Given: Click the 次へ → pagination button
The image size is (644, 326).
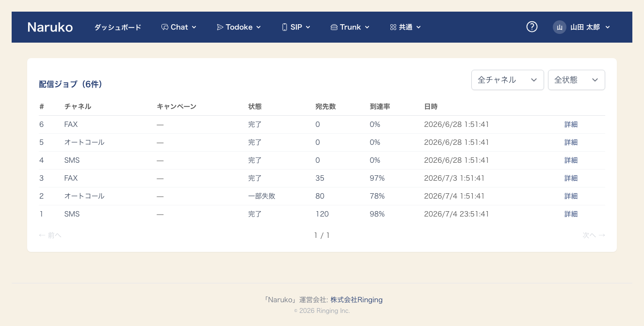Looking at the screenshot, I should pos(594,235).
